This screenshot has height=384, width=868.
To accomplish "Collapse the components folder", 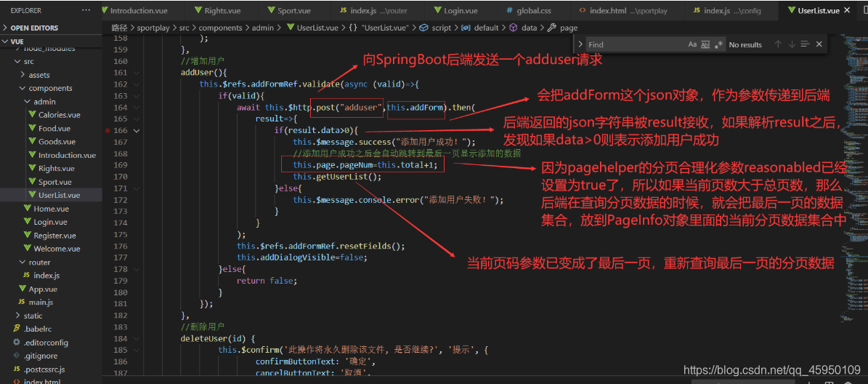I will (x=51, y=88).
